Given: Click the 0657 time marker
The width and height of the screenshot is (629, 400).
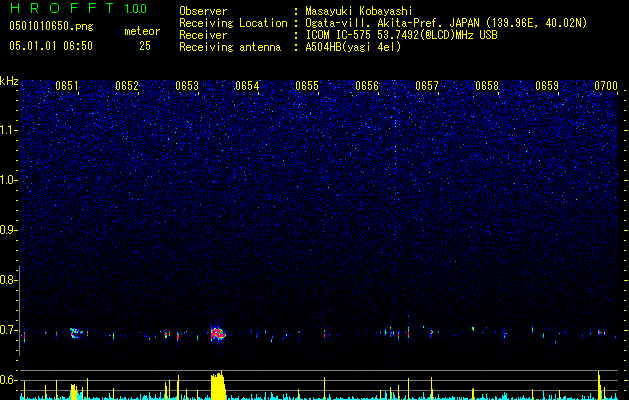Looking at the screenshot, I should click(427, 86).
